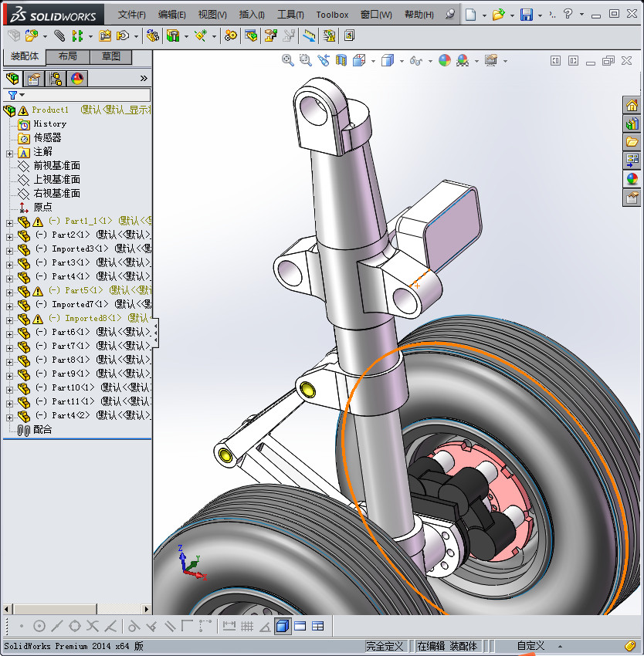
Task: Select the PropertyManager tab icon
Action: click(x=33, y=79)
